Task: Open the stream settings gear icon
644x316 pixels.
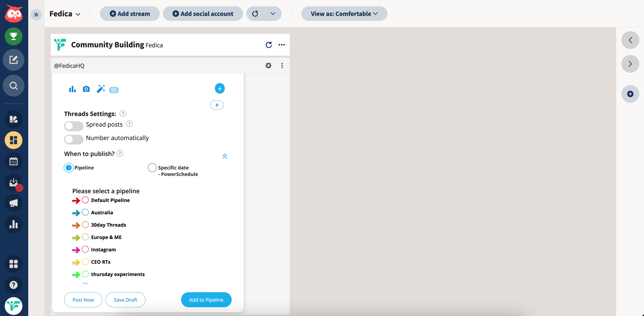Action: 268,66
